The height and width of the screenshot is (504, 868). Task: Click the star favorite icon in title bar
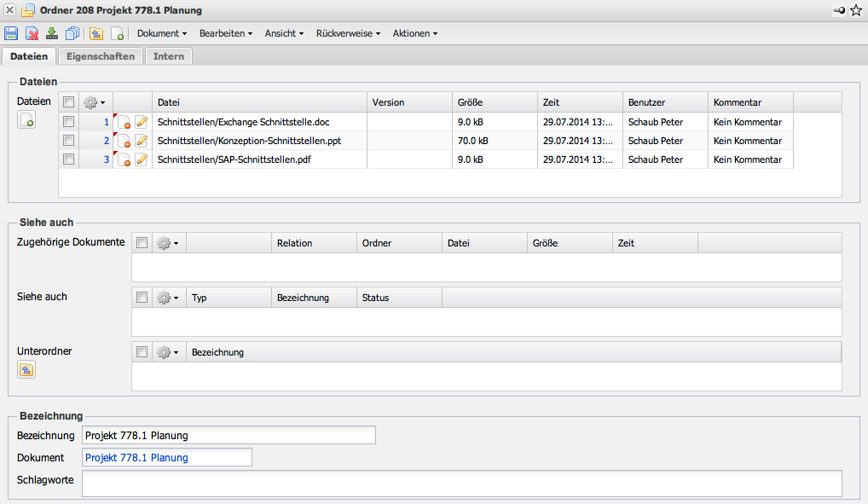(856, 10)
